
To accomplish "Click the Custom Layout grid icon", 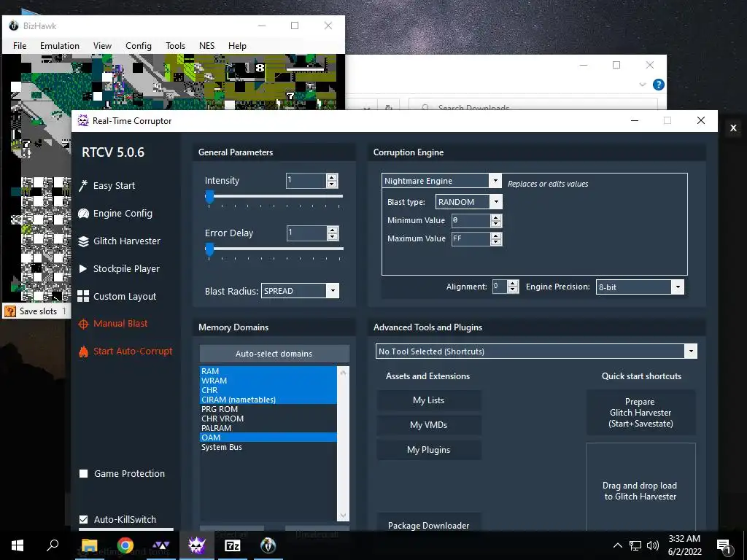I will 83,296.
